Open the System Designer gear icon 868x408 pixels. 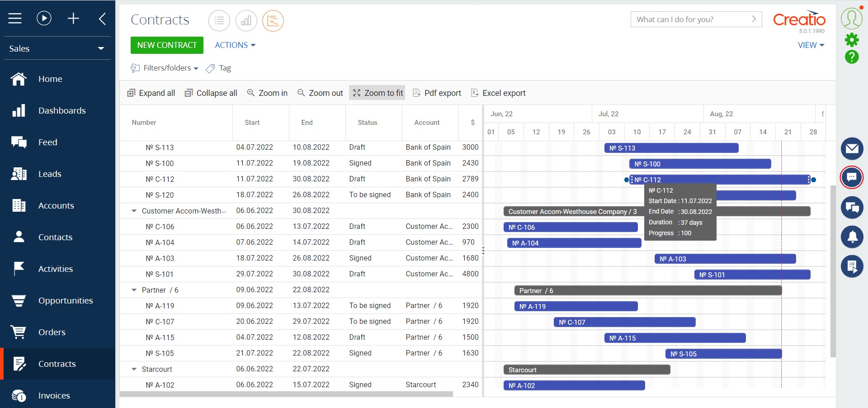(852, 40)
